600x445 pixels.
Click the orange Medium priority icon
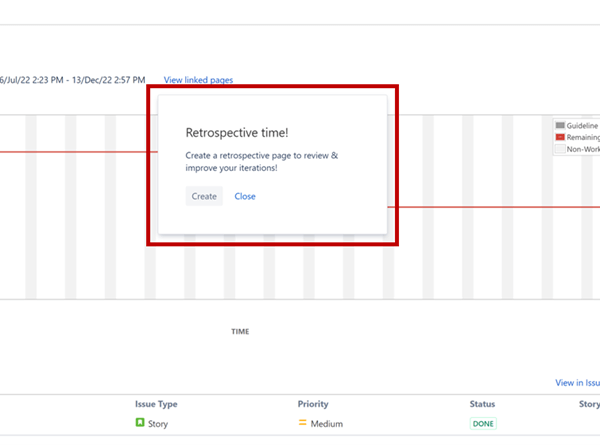pyautogui.click(x=302, y=424)
